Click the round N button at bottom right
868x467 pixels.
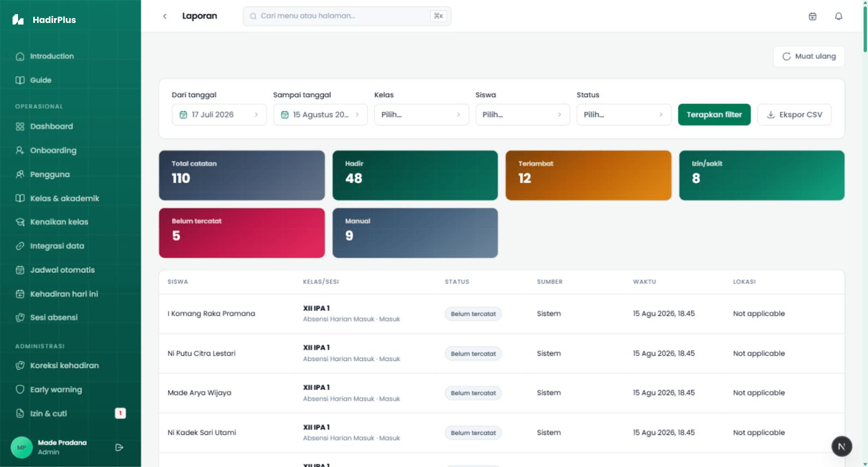coord(841,446)
